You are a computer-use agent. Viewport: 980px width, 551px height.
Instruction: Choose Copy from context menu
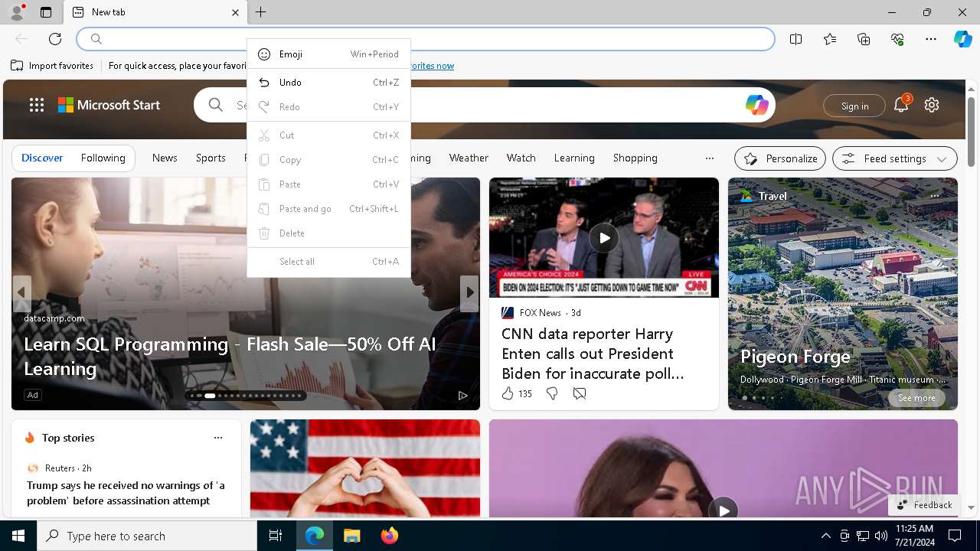click(x=328, y=160)
